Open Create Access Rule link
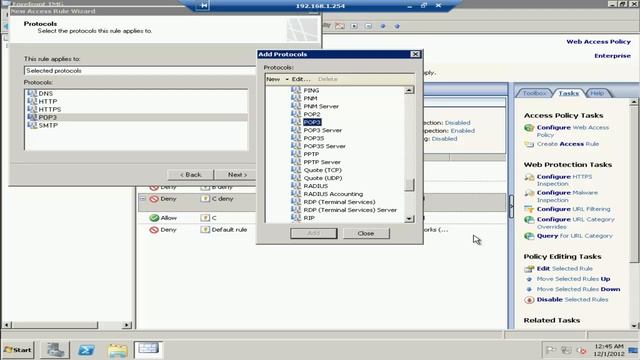This screenshot has width=640, height=360. pos(568,144)
